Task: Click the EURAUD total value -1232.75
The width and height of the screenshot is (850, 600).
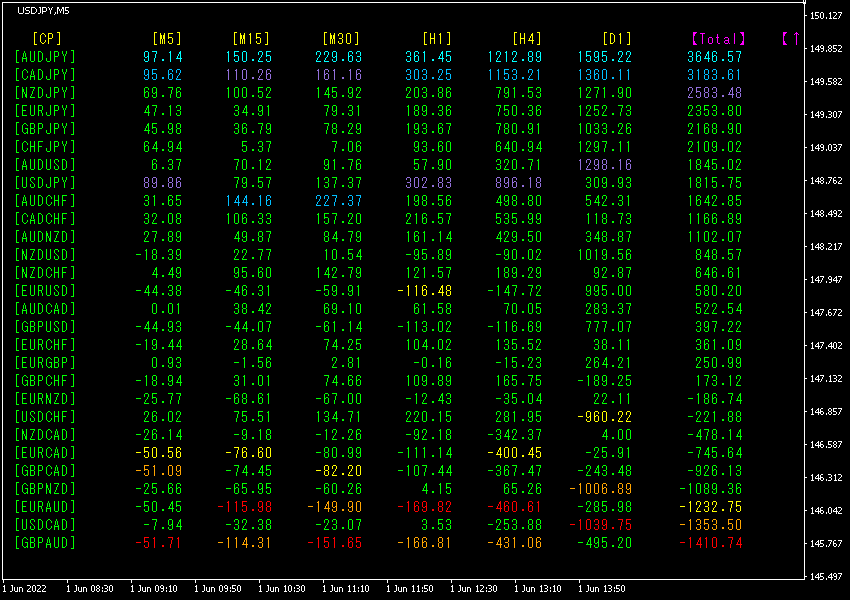Action: (x=711, y=507)
